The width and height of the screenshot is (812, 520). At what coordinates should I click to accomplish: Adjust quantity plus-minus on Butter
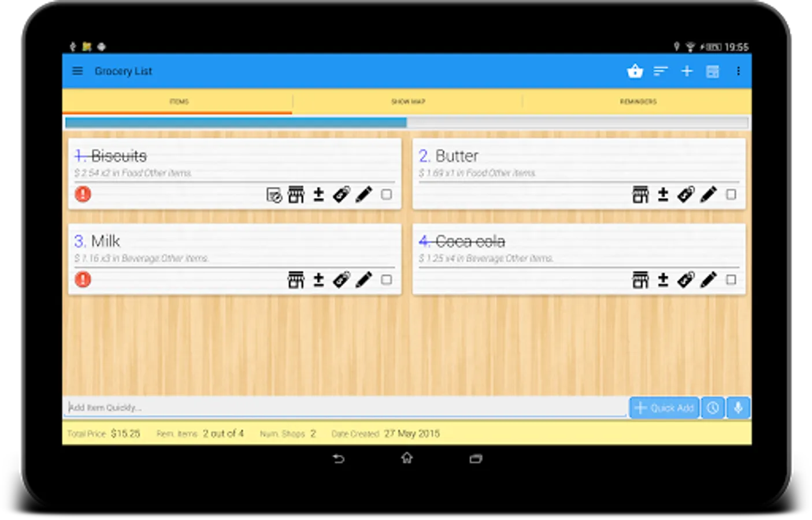click(663, 195)
